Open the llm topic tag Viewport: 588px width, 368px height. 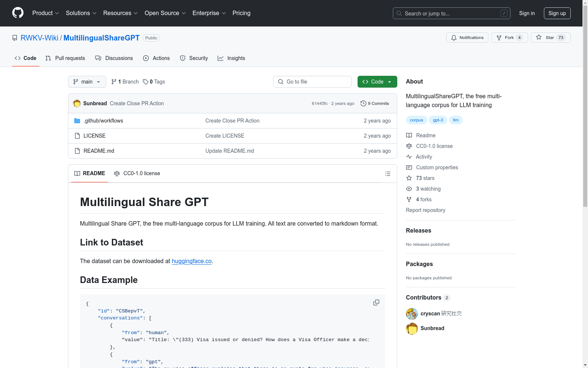pyautogui.click(x=456, y=120)
